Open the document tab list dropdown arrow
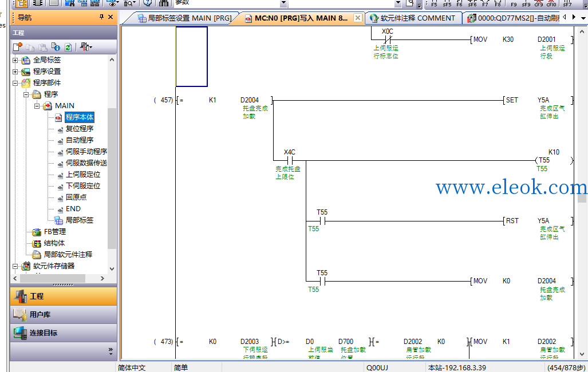This screenshot has width=588, height=372. click(x=583, y=18)
